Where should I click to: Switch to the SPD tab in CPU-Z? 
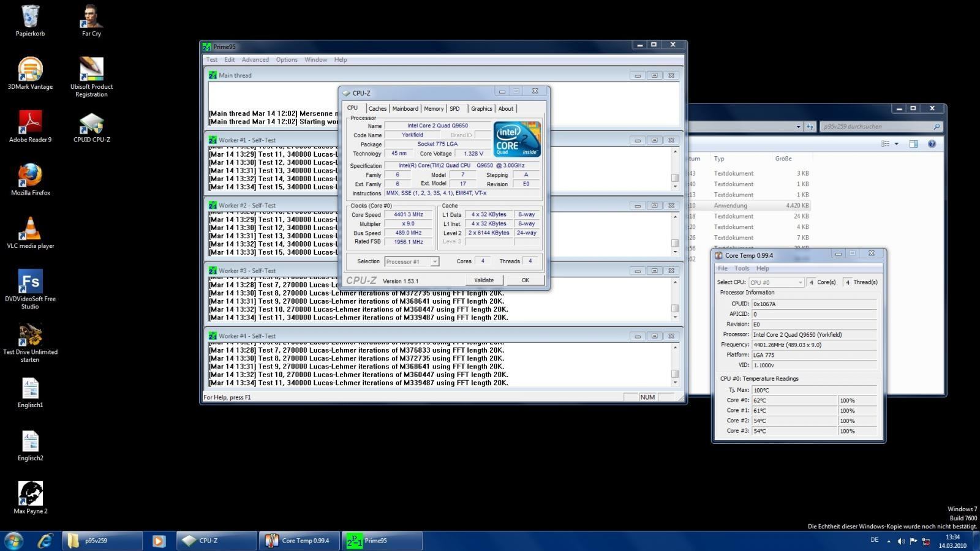[454, 108]
